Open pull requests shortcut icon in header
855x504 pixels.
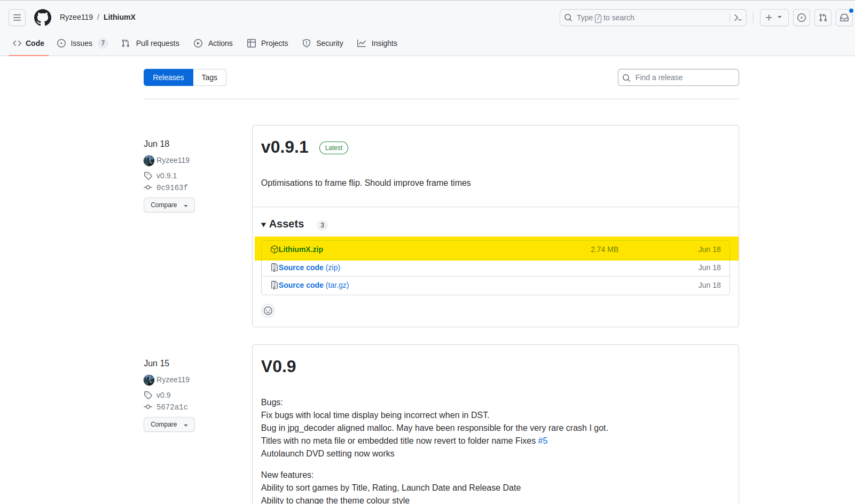point(823,18)
